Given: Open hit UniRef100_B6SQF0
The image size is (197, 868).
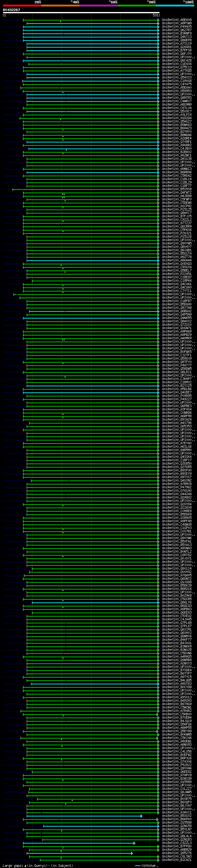Looking at the screenshot, I should (x=176, y=802).
